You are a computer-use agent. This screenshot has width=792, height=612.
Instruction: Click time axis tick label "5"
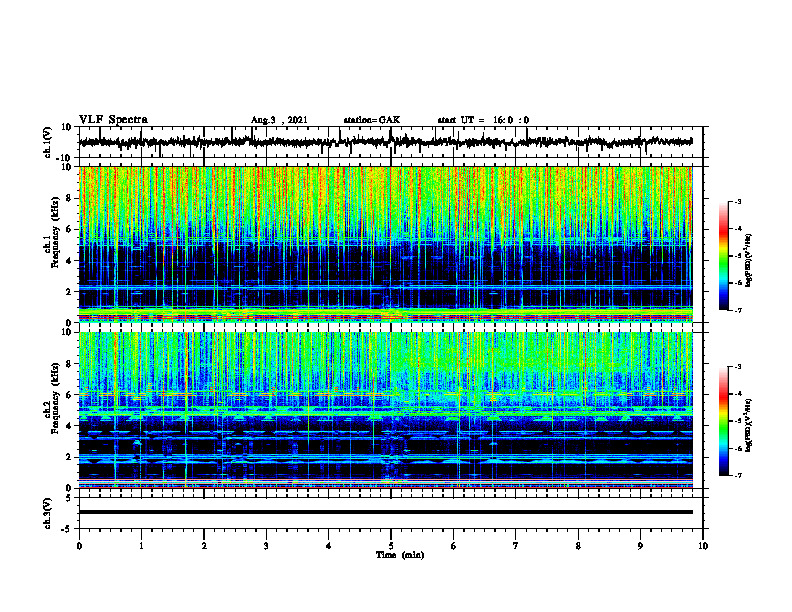pos(391,546)
